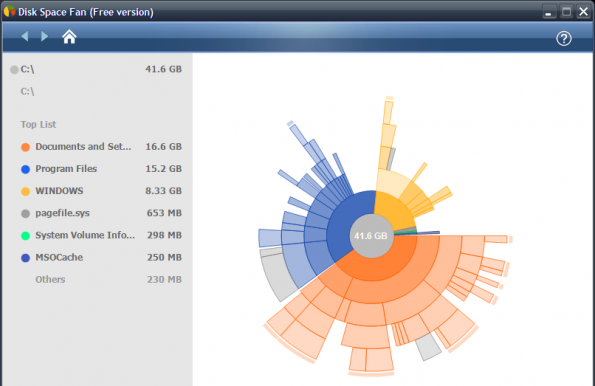The height and width of the screenshot is (386, 595).
Task: Open help with question mark icon
Action: tap(564, 38)
